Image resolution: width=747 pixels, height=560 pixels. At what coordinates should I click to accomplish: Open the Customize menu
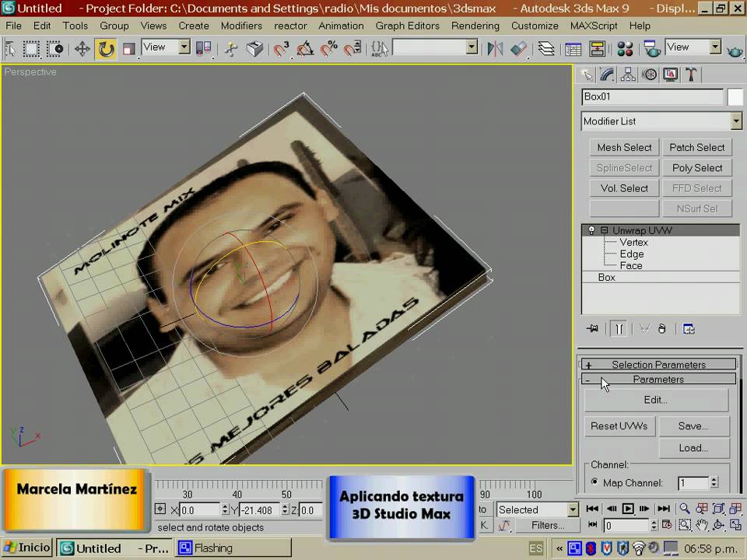point(535,26)
